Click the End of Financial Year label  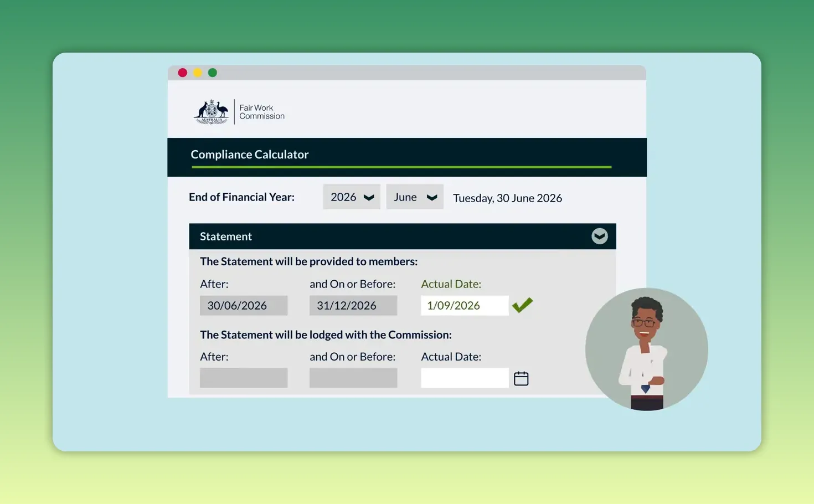[241, 197]
